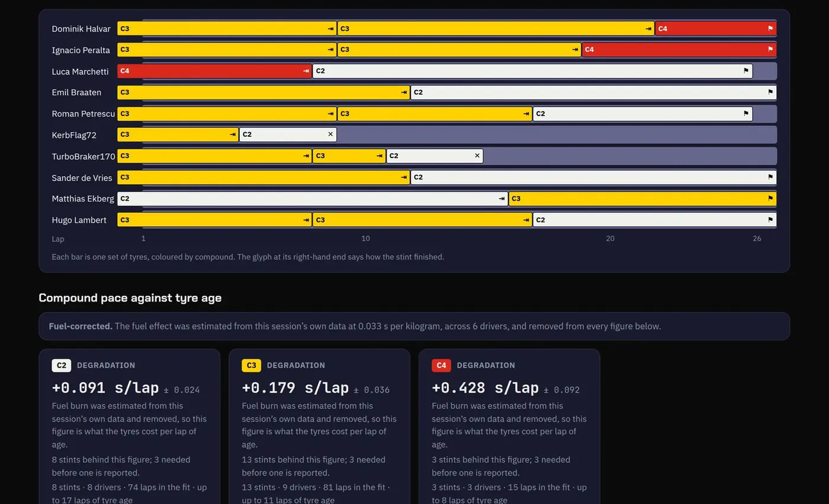Click the '+0.179 s/lap' degradation value
Viewport: 829px width, 504px height.
[x=295, y=388]
